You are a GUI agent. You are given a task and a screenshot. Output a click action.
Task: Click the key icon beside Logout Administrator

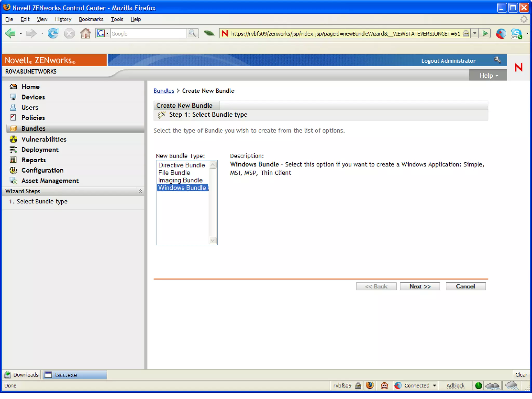497,60
